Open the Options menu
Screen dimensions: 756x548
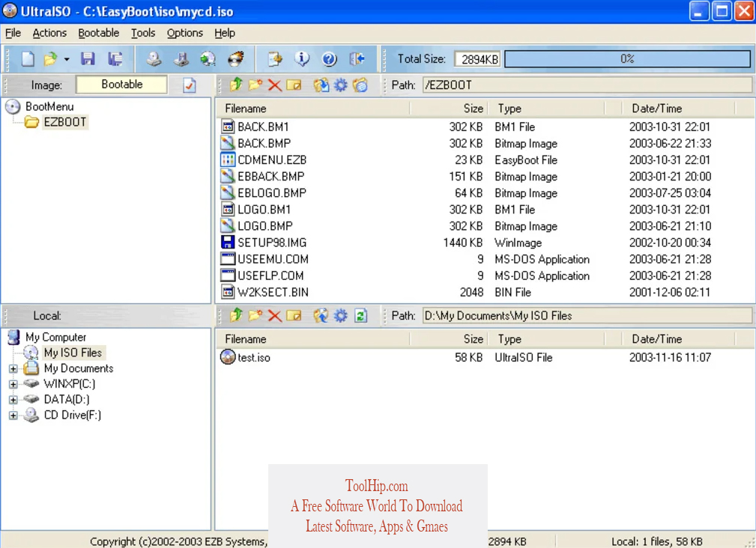click(184, 33)
